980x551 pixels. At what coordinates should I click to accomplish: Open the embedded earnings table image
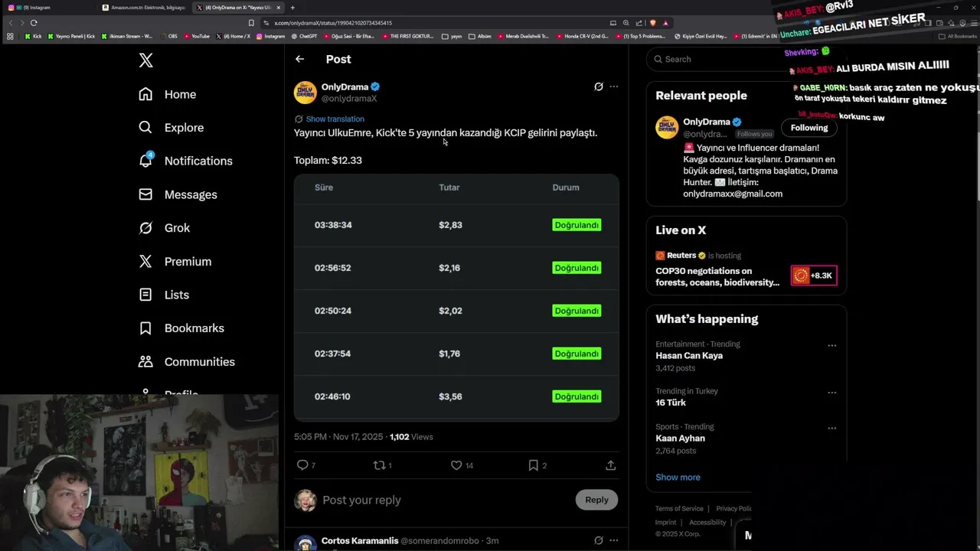[456, 297]
